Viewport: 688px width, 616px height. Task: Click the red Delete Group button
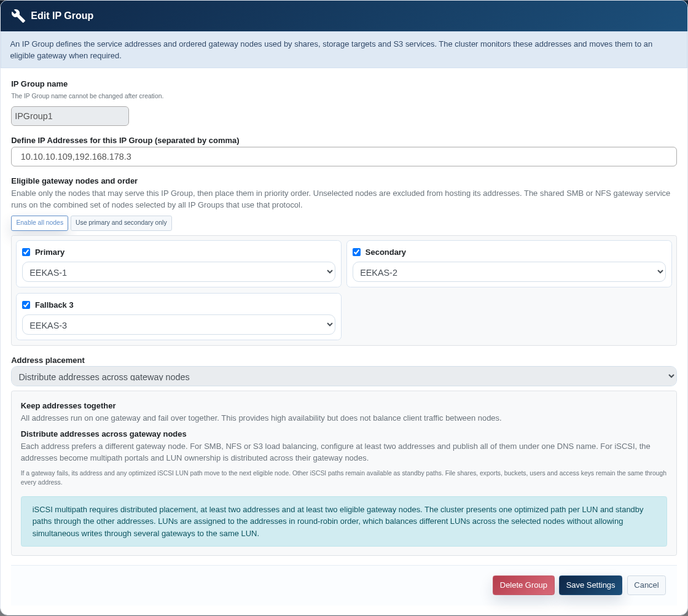click(x=523, y=585)
